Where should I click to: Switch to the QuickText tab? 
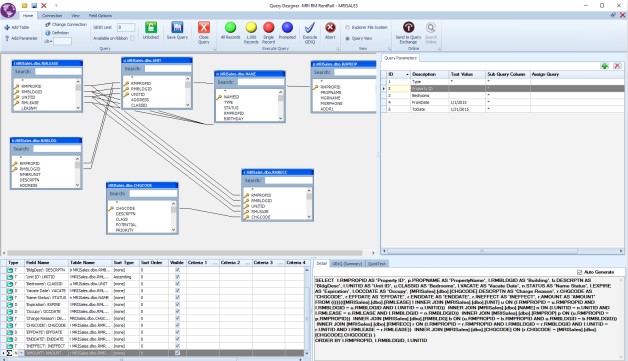coord(376,264)
